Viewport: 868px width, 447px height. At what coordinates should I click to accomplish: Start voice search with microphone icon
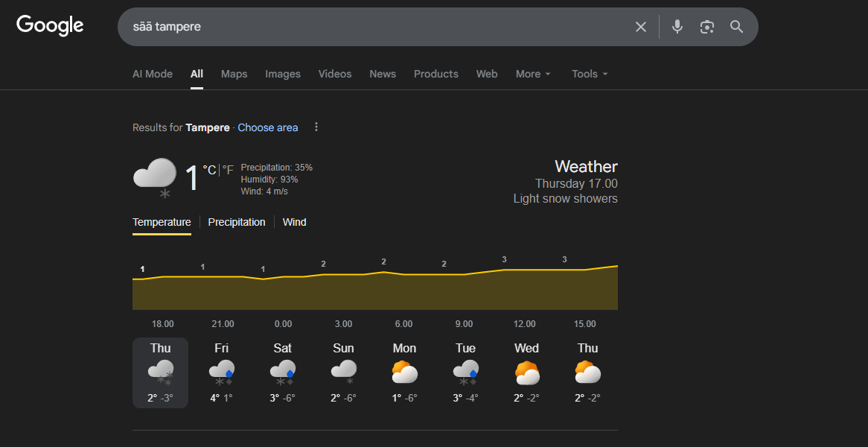pyautogui.click(x=677, y=27)
